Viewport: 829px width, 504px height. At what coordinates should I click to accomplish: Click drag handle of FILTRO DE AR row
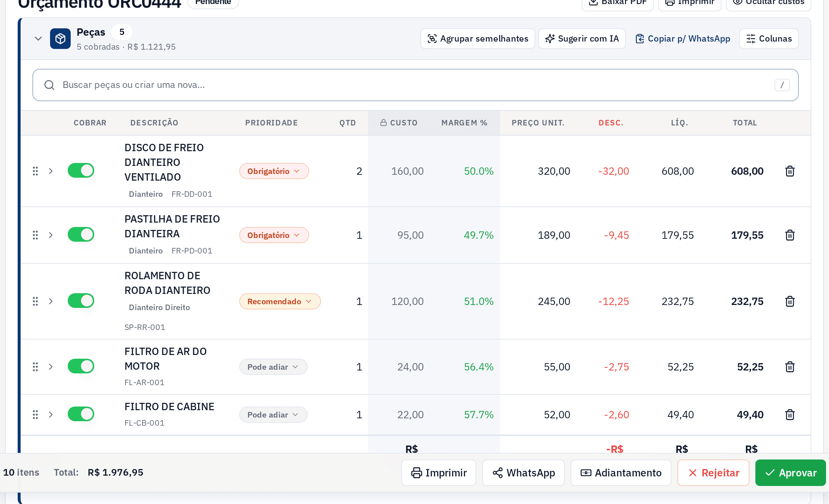[35, 367]
